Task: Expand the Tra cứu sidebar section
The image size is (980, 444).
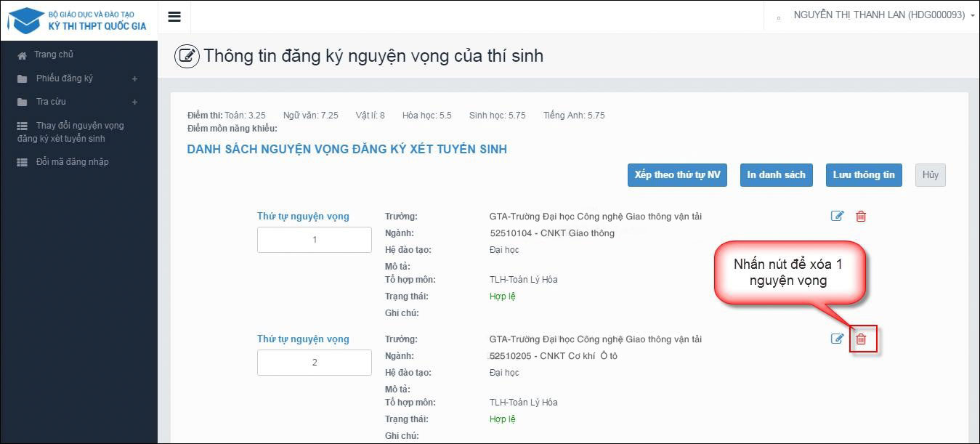Action: (134, 101)
